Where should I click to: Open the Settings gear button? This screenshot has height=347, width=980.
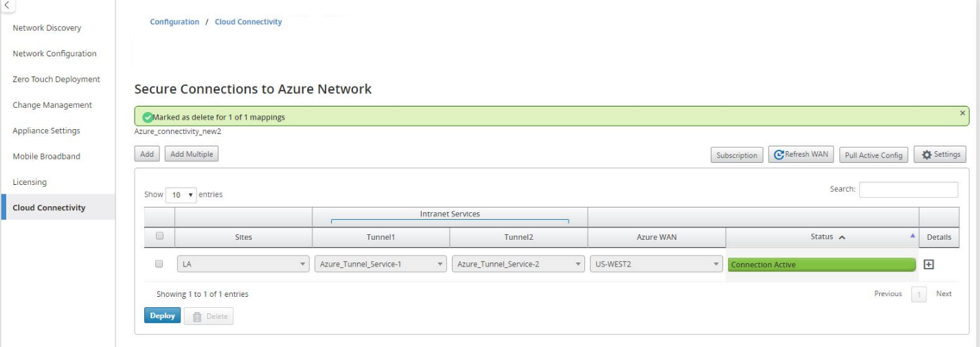point(940,155)
